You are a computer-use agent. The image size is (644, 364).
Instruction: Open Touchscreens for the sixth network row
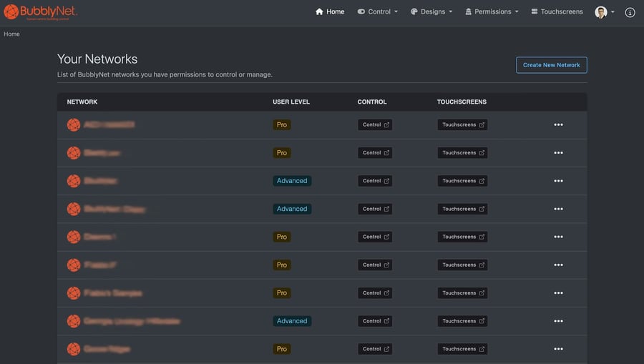coord(462,265)
